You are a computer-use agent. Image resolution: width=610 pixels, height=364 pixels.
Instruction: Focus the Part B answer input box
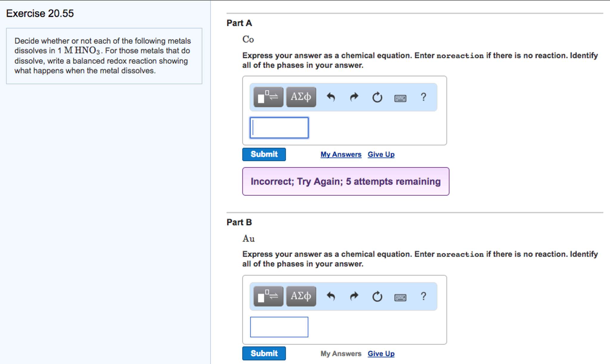(x=279, y=327)
